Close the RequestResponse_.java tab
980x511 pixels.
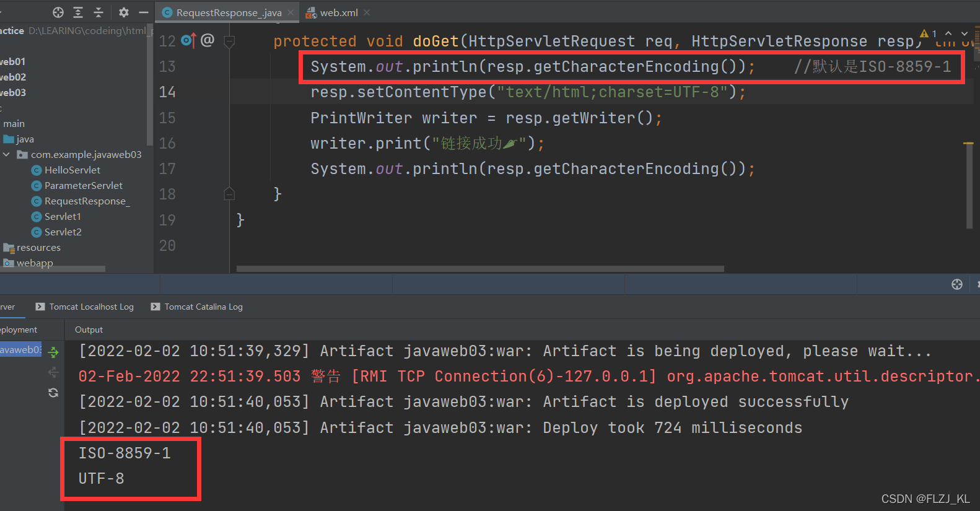(x=291, y=12)
